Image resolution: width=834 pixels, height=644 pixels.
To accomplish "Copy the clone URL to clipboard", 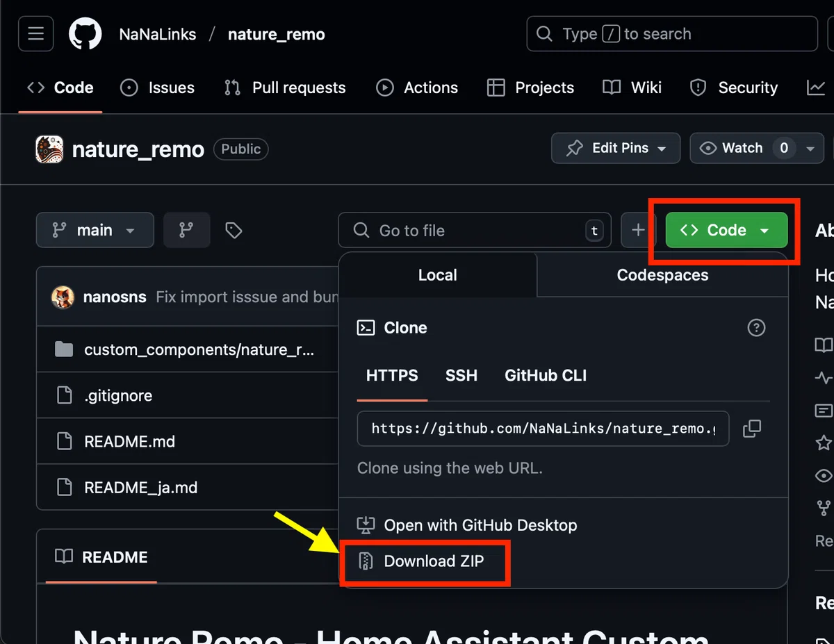I will pos(752,429).
